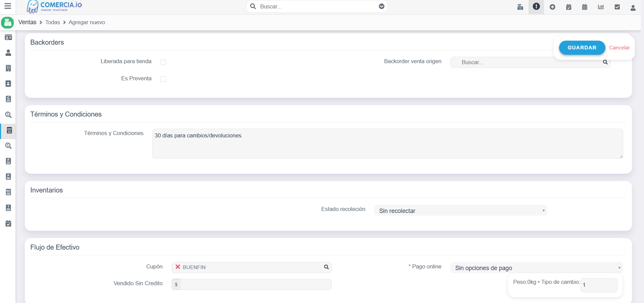
Task: Open the OV sales order sidebar icon
Action: click(9, 130)
